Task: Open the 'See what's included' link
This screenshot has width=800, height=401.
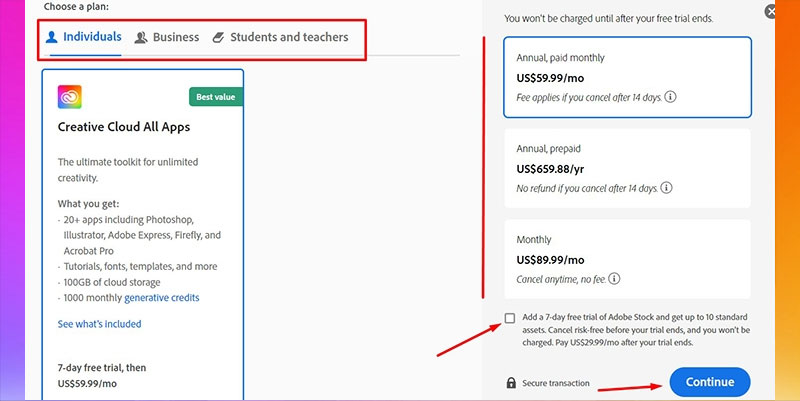Action: 99,324
